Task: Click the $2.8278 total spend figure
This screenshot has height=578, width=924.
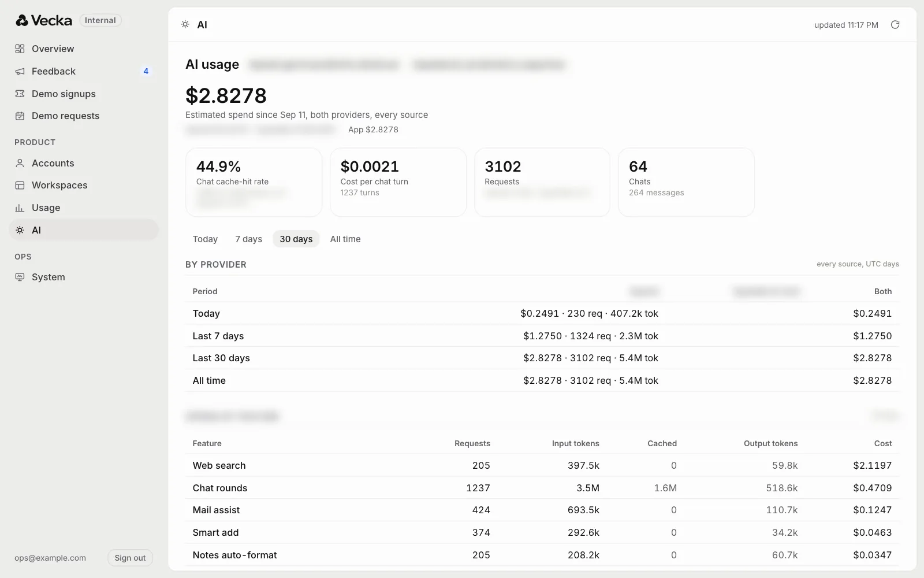Action: [x=226, y=95]
